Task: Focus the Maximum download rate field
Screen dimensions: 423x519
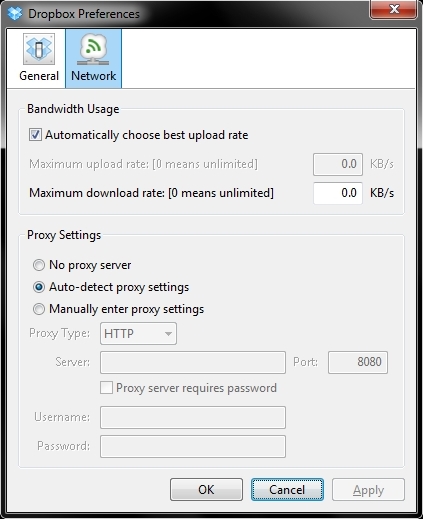Action: (338, 193)
